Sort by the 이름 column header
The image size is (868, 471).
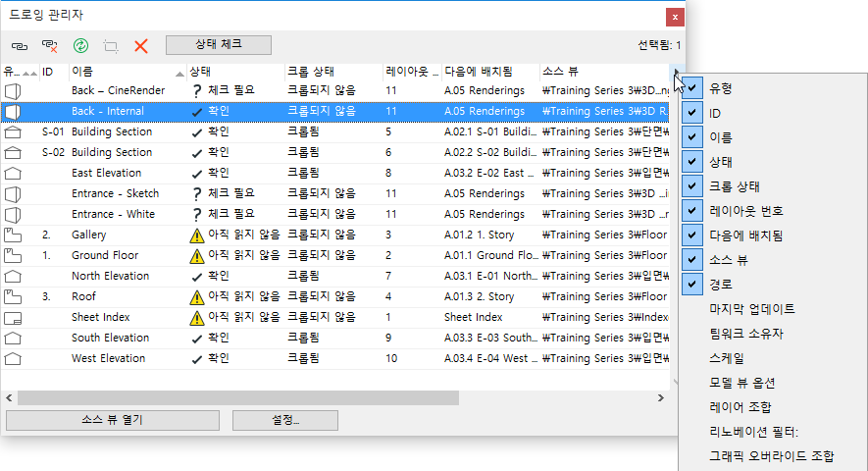point(128,72)
